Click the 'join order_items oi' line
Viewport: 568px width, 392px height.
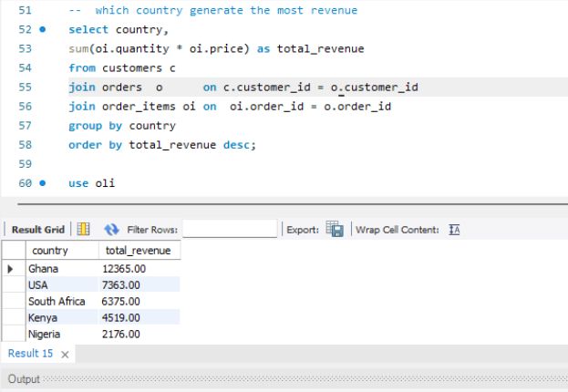(132, 107)
